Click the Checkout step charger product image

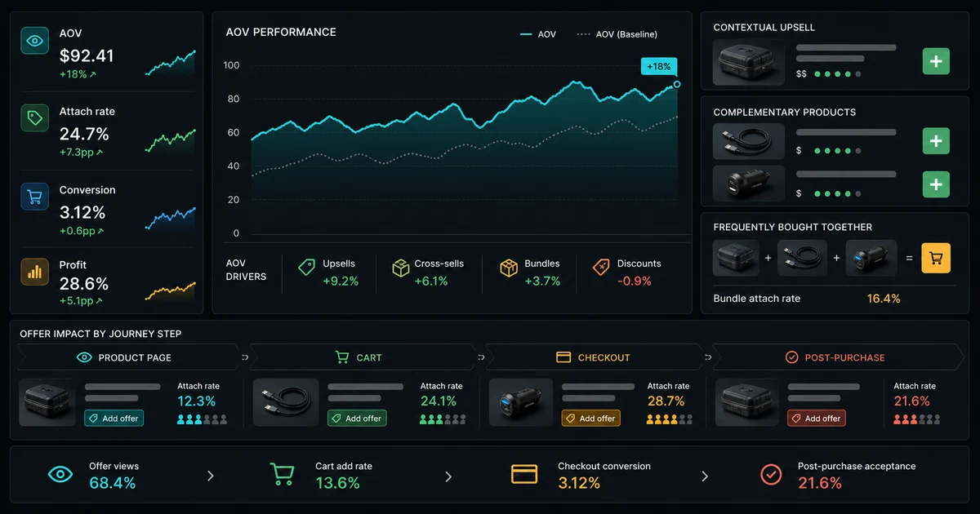coord(521,402)
